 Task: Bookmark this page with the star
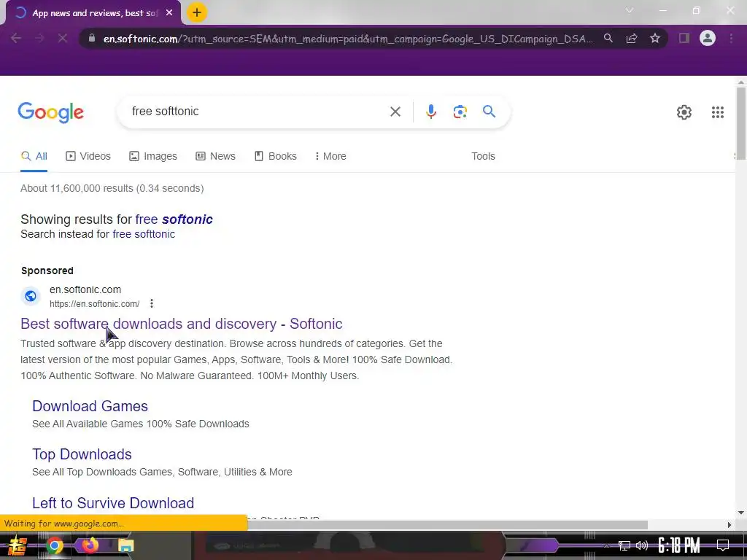tap(655, 38)
